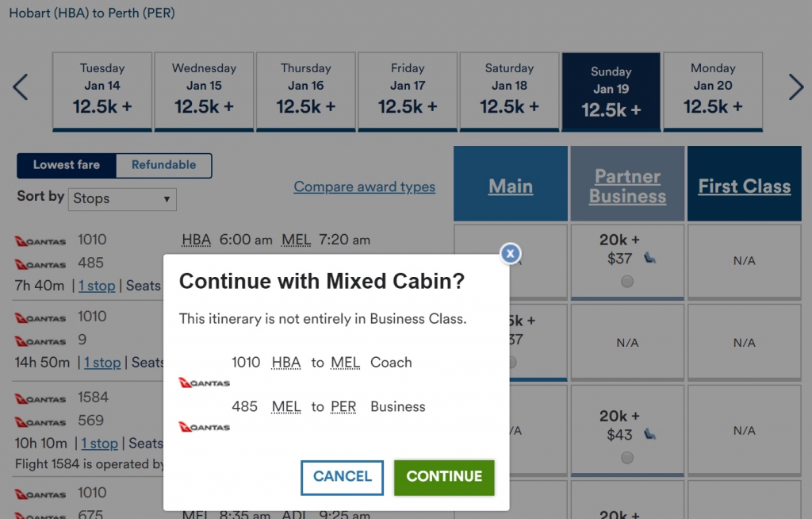Image resolution: width=812 pixels, height=519 pixels.
Task: Select Saturday Jan 18 from the date strip
Action: coord(509,90)
